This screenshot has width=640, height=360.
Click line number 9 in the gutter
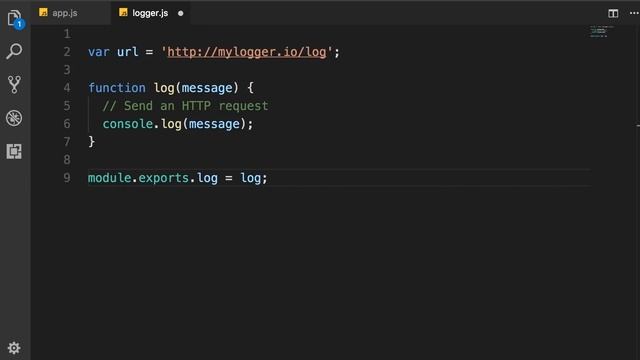[67, 178]
